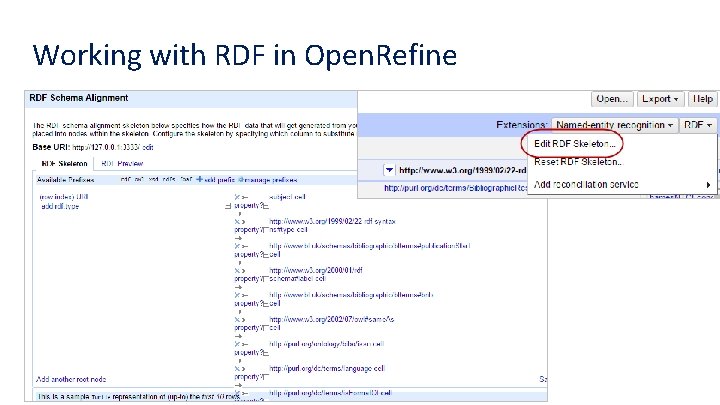Viewport: 720px width, 405px height.
Task: Click the publicationStart cell node
Action: coord(370,250)
